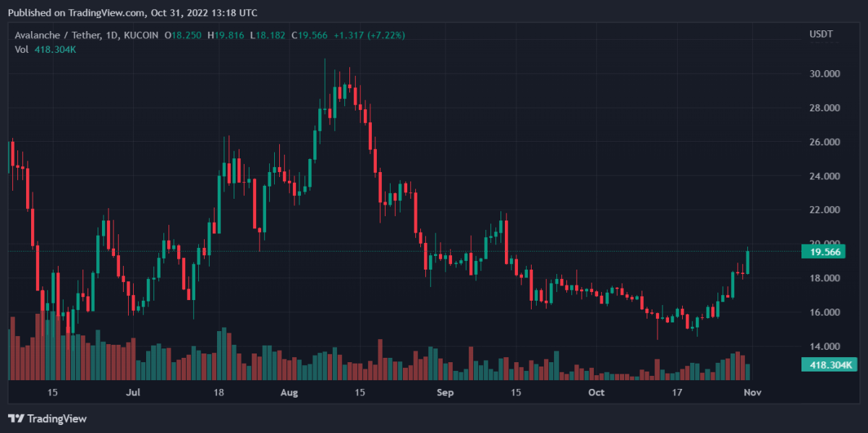868x433 pixels.
Task: Click the O18.250 open price value
Action: coord(184,35)
